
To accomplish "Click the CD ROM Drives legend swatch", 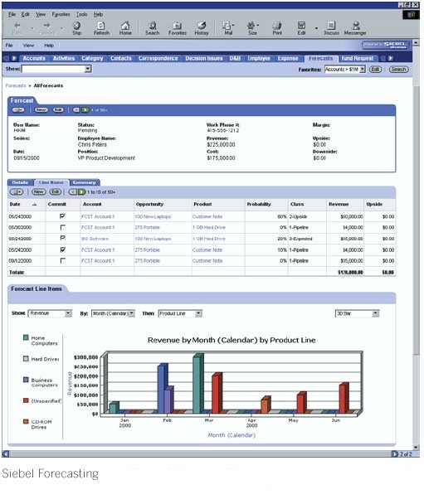I will coord(26,421).
